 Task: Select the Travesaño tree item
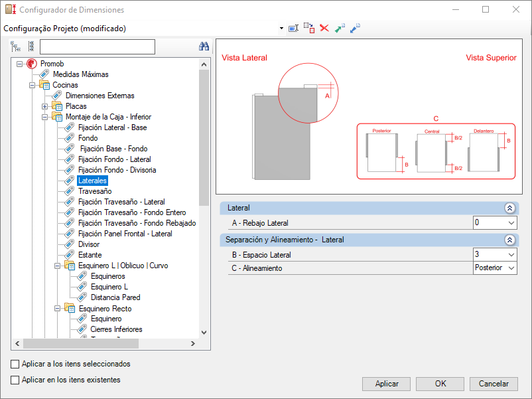point(95,191)
